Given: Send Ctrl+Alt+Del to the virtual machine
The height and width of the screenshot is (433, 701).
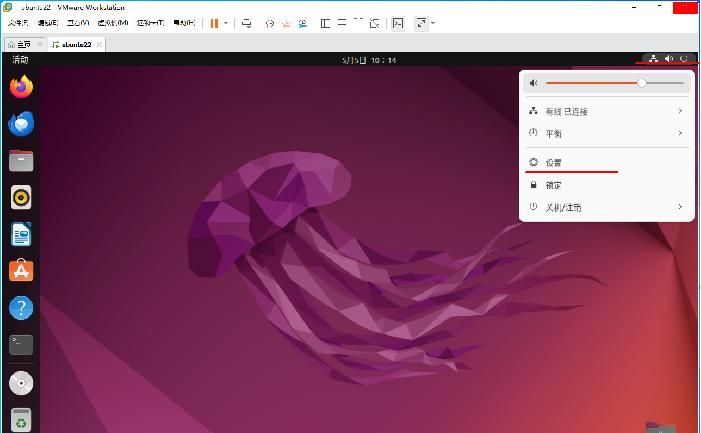Looking at the screenshot, I should (246, 23).
